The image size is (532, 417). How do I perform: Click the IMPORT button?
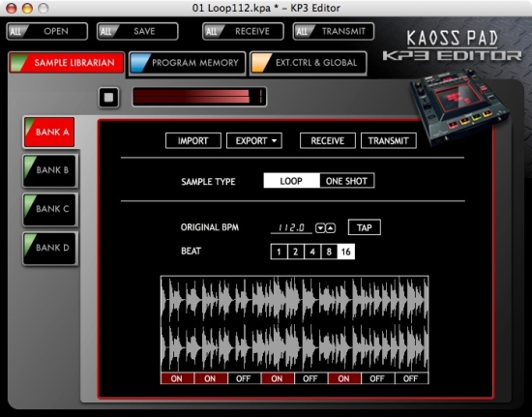point(193,140)
